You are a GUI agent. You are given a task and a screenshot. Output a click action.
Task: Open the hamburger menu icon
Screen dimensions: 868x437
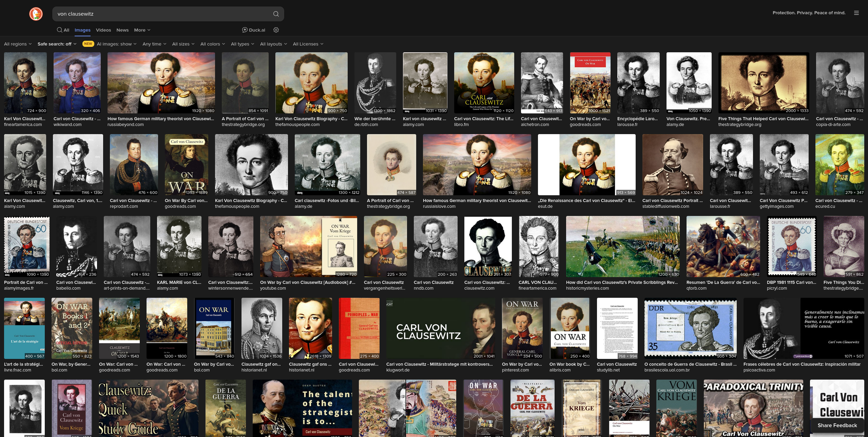click(856, 13)
